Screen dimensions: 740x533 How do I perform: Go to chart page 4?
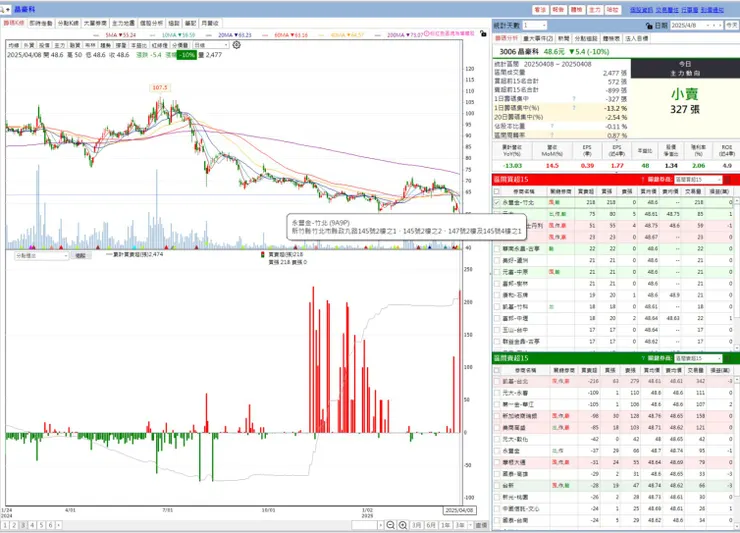32,525
